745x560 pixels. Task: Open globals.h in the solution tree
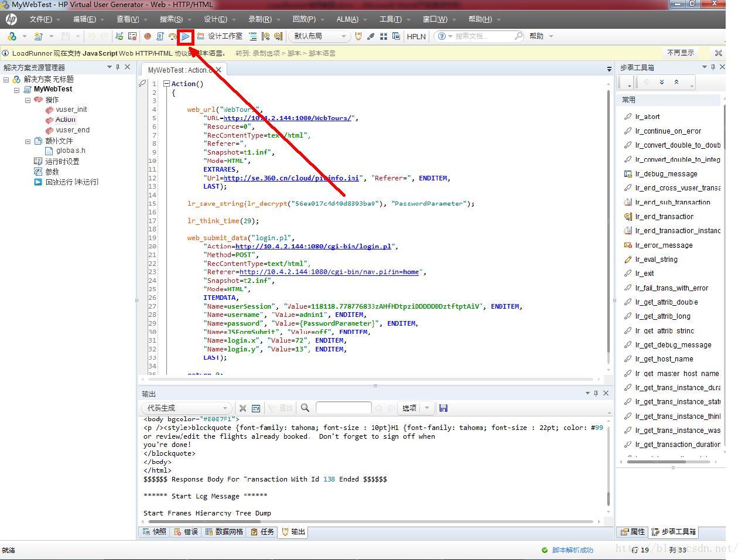pos(71,151)
